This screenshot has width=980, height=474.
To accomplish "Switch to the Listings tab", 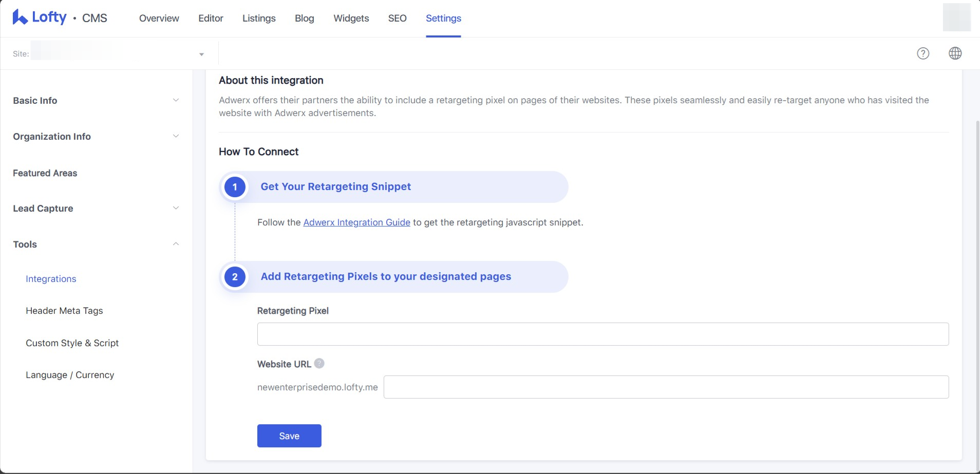I will pyautogui.click(x=259, y=18).
